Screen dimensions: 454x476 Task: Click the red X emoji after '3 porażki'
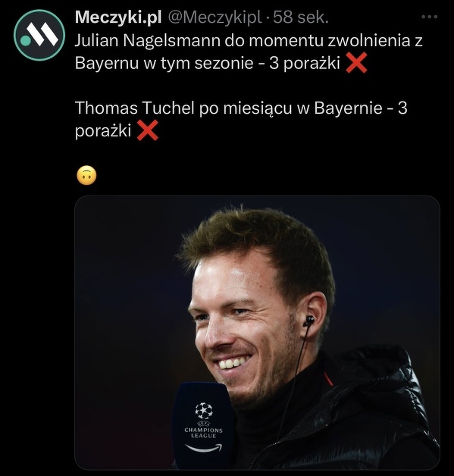point(356,63)
